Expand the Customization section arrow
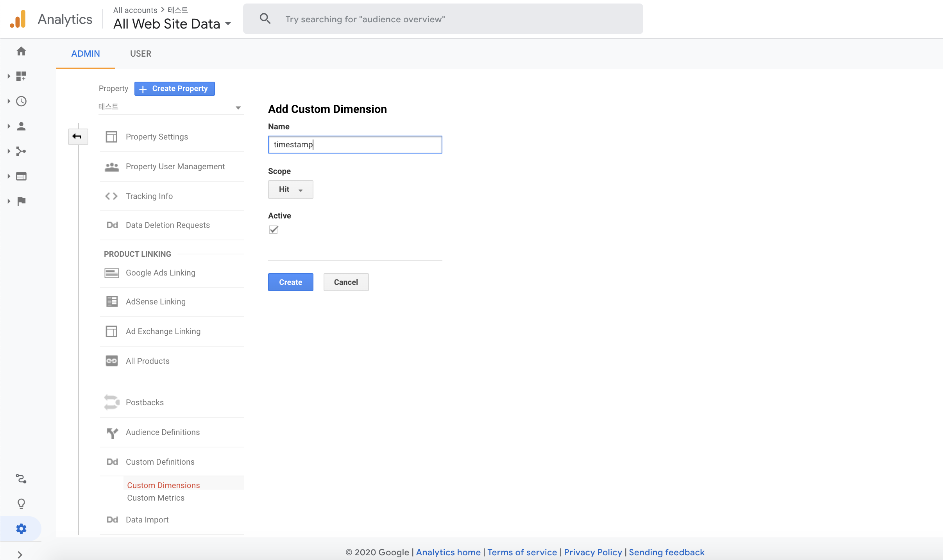 pos(9,76)
